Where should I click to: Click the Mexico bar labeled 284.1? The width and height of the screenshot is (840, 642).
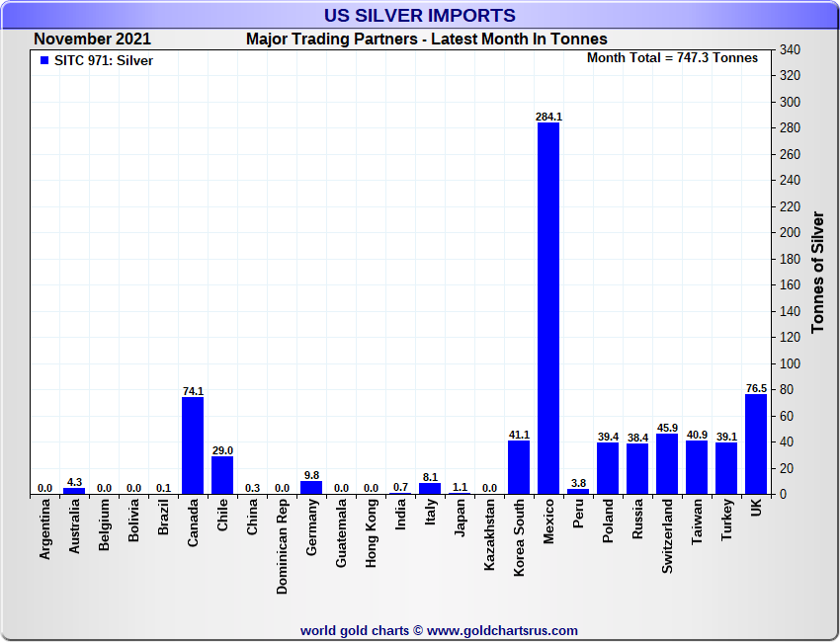pyautogui.click(x=548, y=308)
